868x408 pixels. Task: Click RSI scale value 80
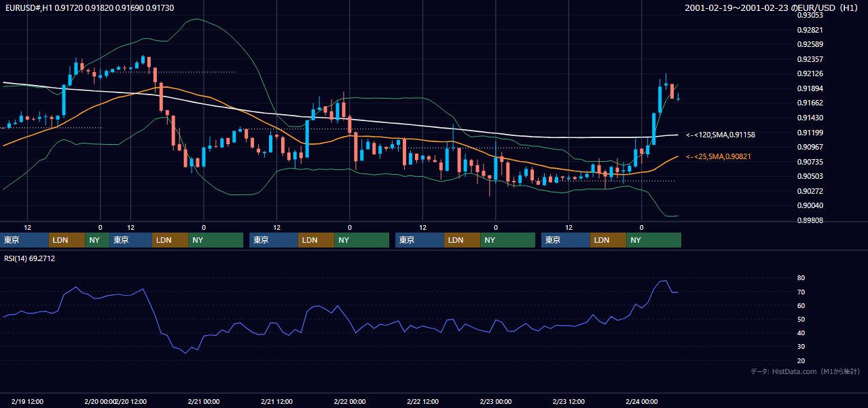coord(801,278)
